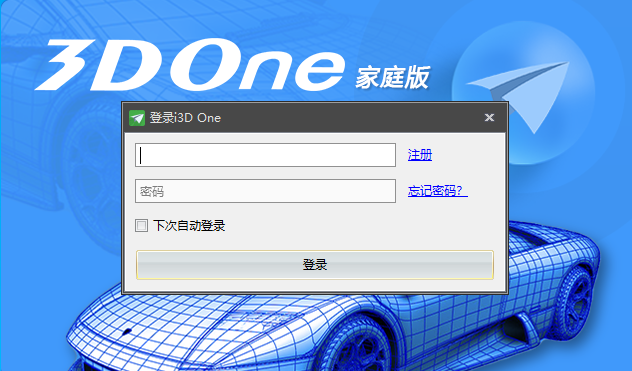Image resolution: width=632 pixels, height=371 pixels.
Task: Click the username input field
Action: 265,155
